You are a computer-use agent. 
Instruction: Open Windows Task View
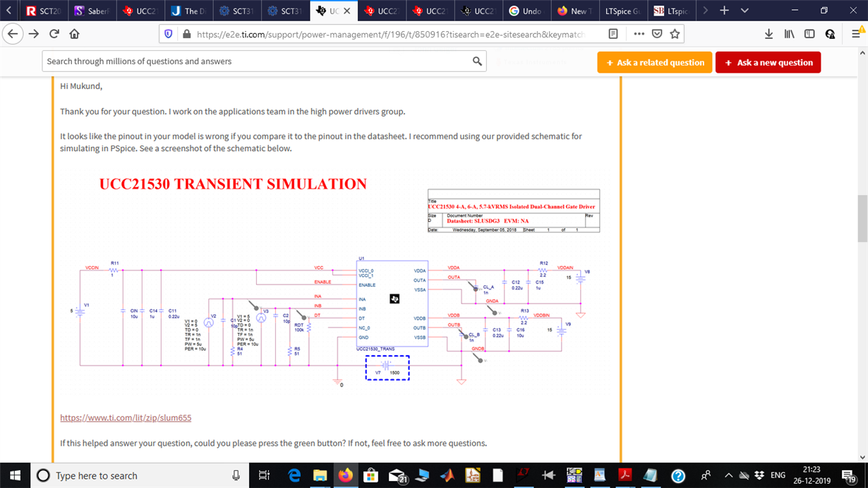click(264, 475)
